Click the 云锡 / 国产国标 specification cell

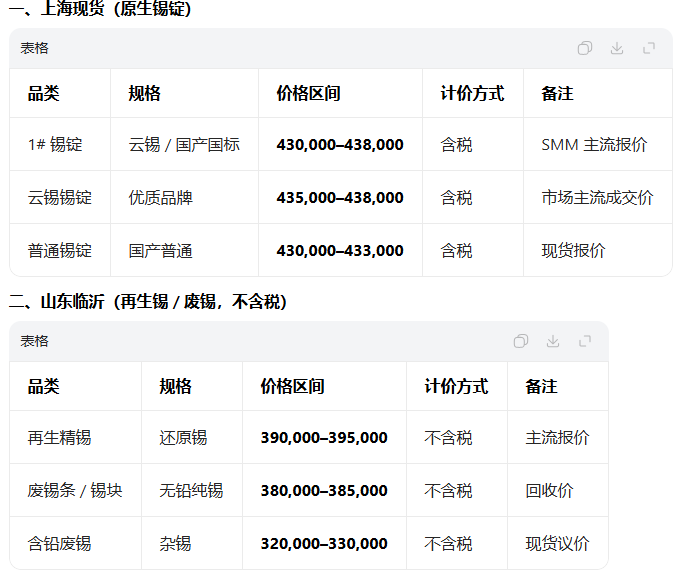point(184,145)
